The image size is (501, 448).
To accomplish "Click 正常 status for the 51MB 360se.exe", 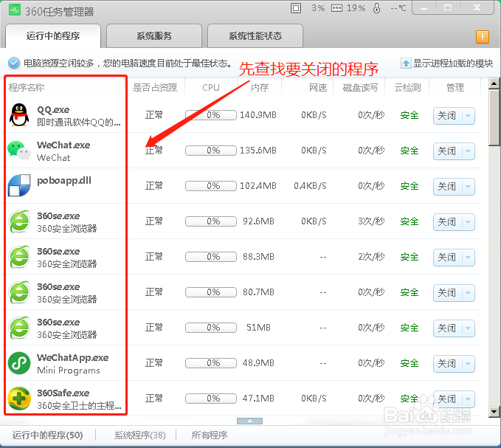I will 154,328.
